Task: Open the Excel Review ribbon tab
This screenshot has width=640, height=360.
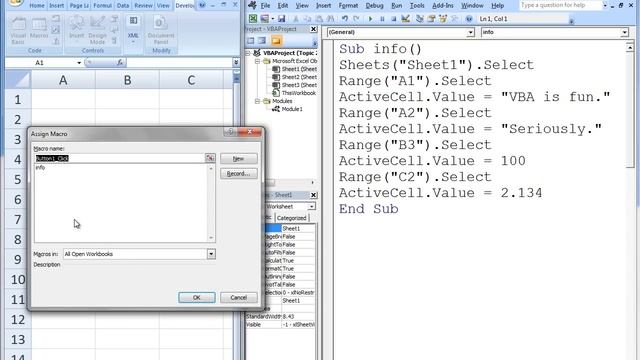Action: click(143, 6)
